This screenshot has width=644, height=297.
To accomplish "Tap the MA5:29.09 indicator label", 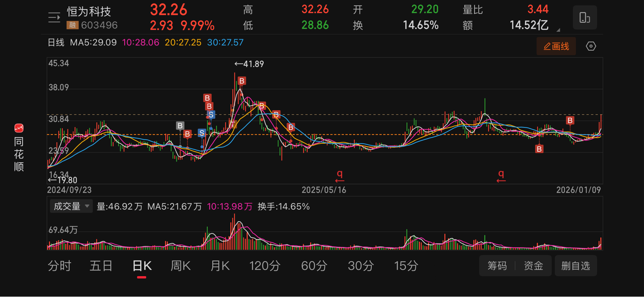I will click(x=93, y=42).
